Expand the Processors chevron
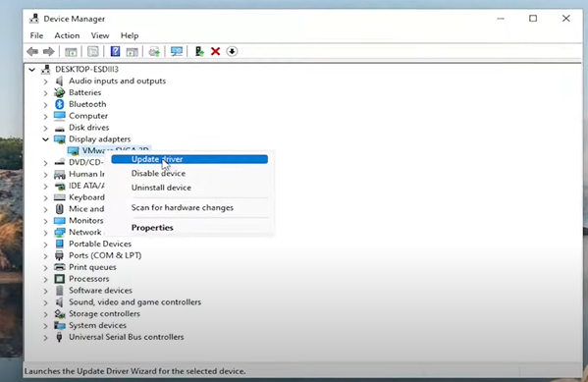The height and width of the screenshot is (382, 588). 45,279
